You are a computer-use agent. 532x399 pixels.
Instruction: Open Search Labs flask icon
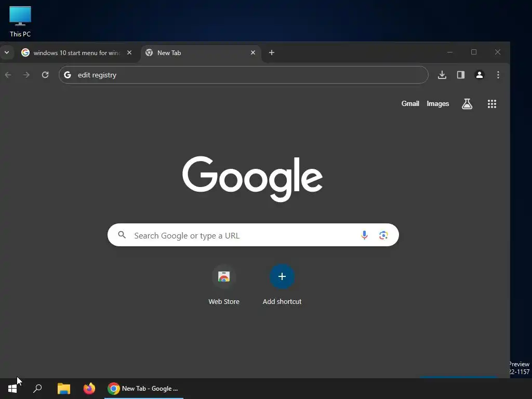coord(467,104)
